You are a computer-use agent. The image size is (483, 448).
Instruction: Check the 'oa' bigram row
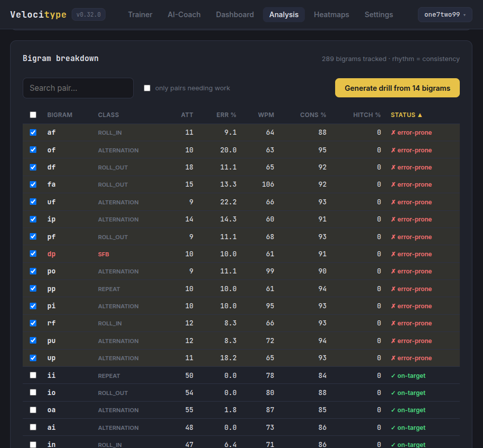(x=33, y=410)
